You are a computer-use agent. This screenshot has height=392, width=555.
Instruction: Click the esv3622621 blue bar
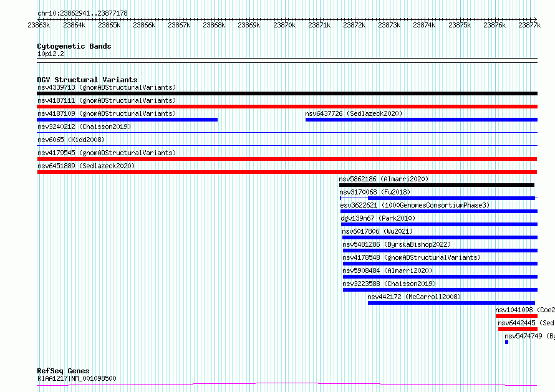[x=439, y=211]
